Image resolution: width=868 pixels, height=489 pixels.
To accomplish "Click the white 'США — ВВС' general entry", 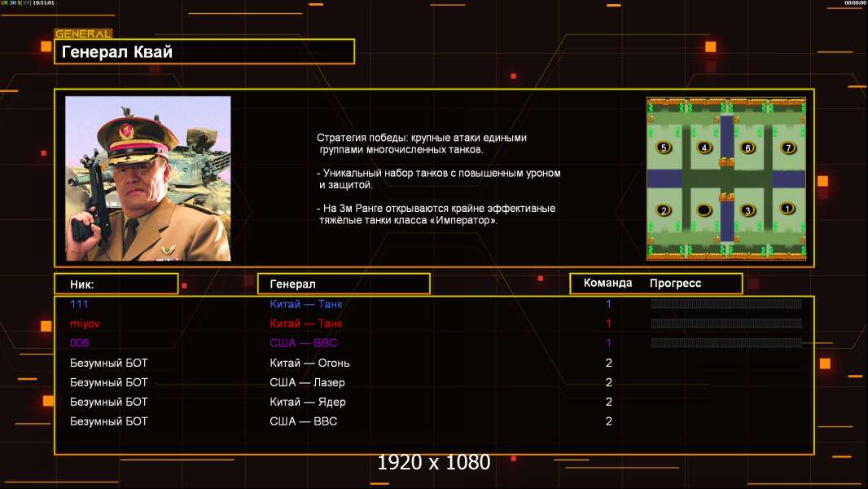I will (x=304, y=421).
